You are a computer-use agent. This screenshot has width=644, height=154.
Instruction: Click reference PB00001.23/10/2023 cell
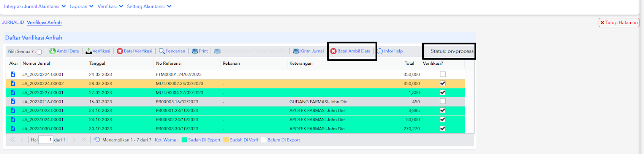177,111
